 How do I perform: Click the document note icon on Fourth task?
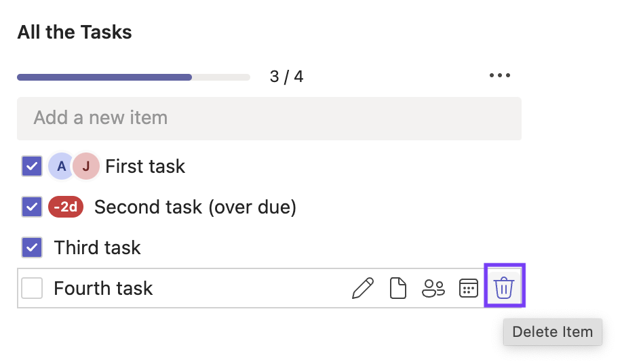[x=398, y=288]
